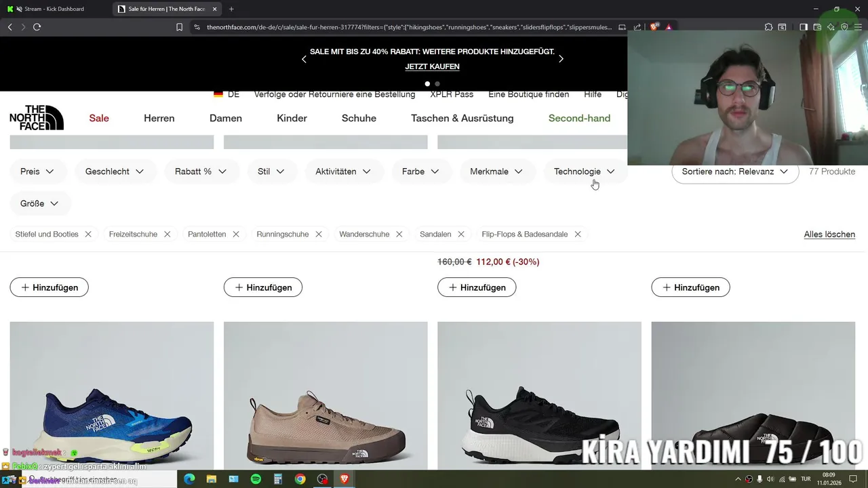The height and width of the screenshot is (488, 868).
Task: Open the Eine Boutique finden link
Action: coord(529,94)
